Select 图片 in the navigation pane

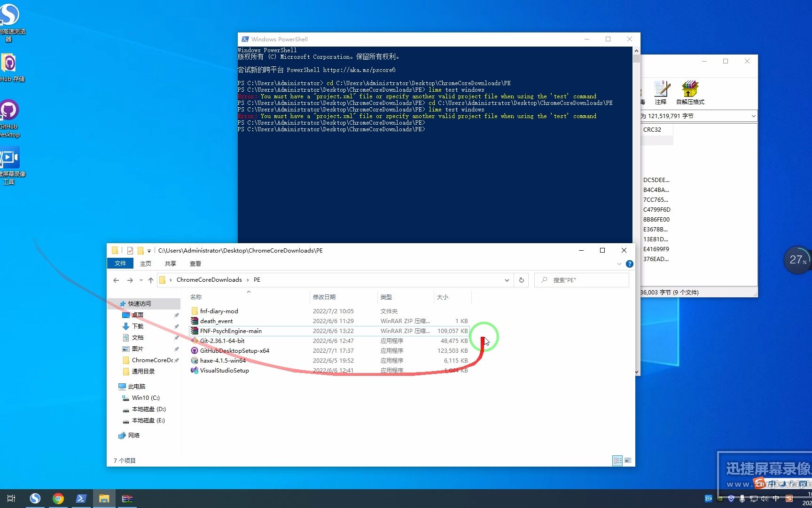pyautogui.click(x=138, y=349)
